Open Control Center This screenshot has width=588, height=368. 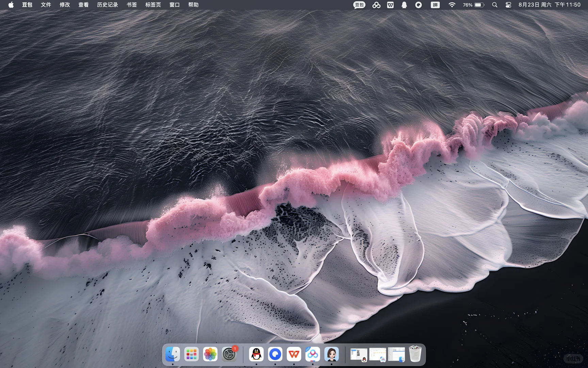click(508, 5)
